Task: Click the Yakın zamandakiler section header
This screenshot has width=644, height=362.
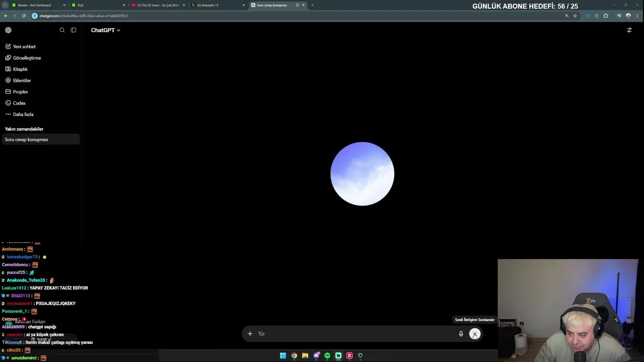Action: click(x=24, y=129)
